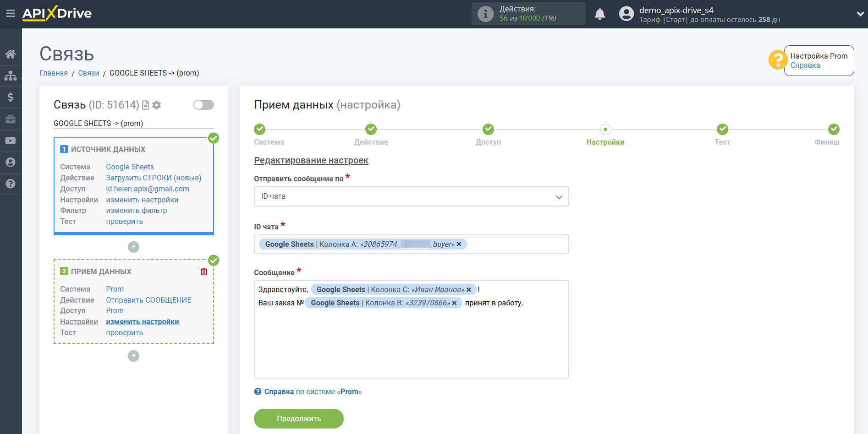
Task: Toggle the connection on/off switch
Action: [203, 105]
